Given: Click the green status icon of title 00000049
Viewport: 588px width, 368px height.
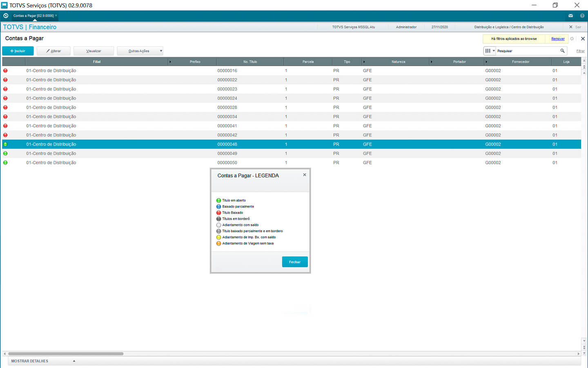Looking at the screenshot, I should click(x=5, y=153).
